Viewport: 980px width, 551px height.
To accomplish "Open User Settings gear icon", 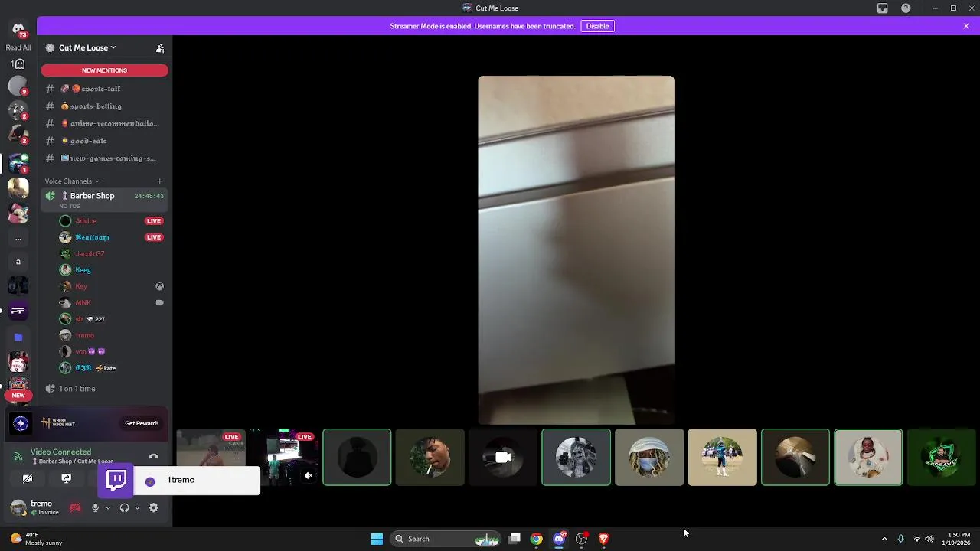I will (x=154, y=507).
